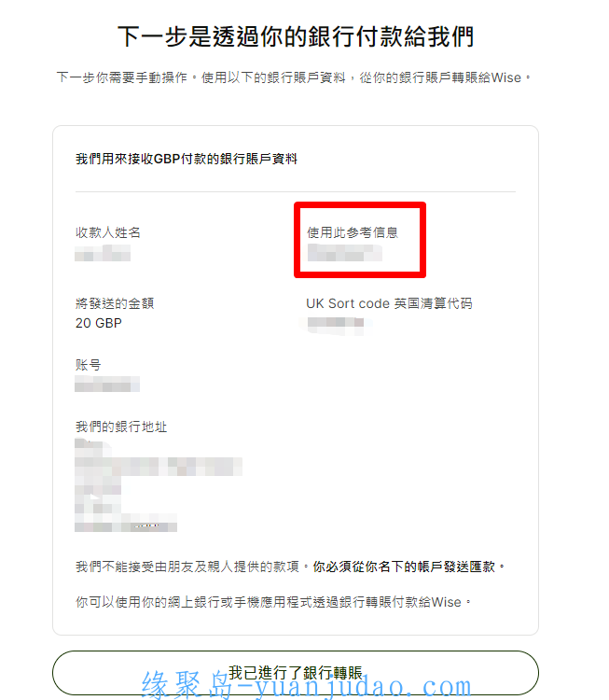Click the 將發送的金額 label
The width and height of the screenshot is (609, 700).
point(115,303)
